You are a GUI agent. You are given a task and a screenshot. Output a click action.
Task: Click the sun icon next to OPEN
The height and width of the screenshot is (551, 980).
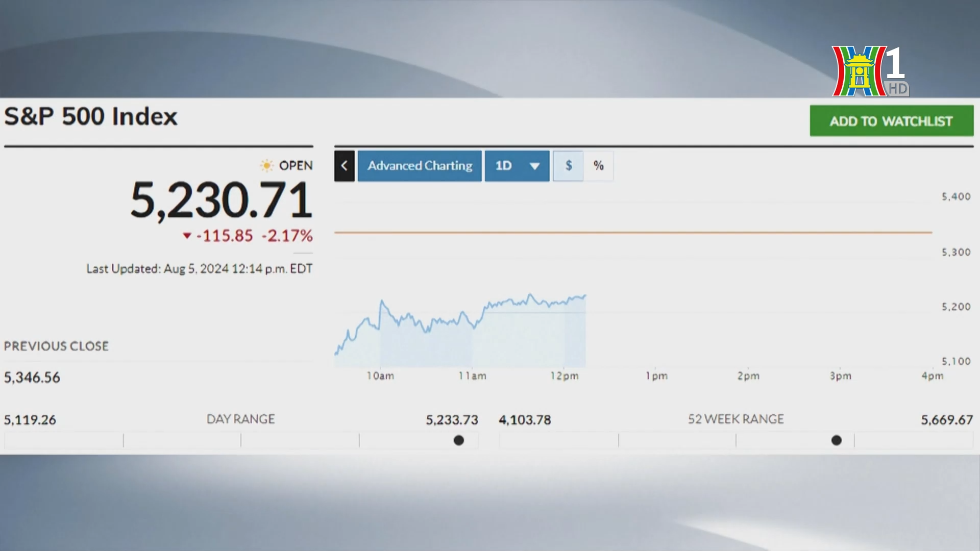click(266, 165)
